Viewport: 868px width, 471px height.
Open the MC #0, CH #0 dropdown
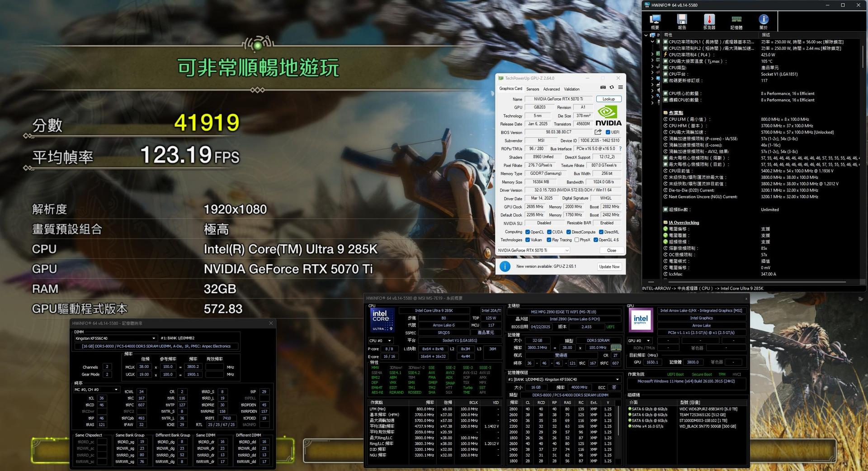tap(96, 390)
